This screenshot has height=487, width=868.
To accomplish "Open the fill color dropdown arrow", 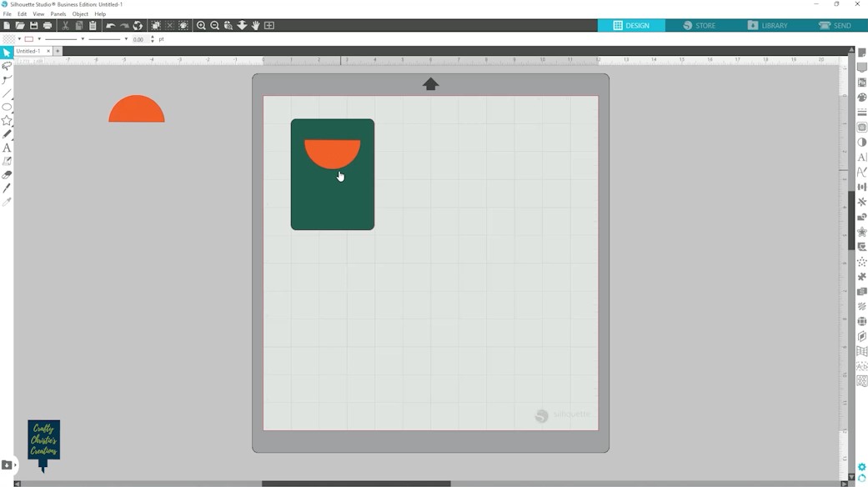I will 19,39.
